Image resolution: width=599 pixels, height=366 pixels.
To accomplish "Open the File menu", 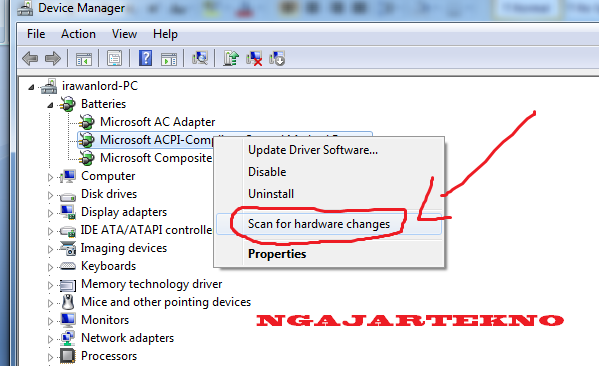I will click(36, 34).
